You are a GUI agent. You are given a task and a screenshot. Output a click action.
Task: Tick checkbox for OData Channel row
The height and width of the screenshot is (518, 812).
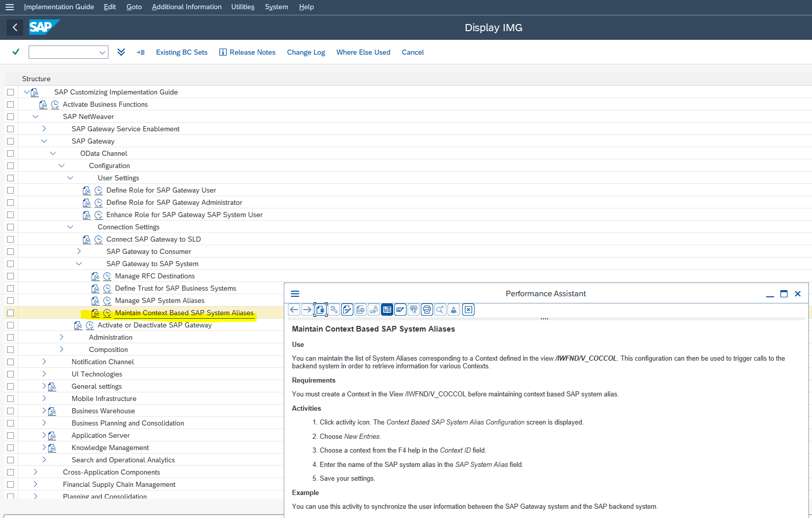pos(10,153)
